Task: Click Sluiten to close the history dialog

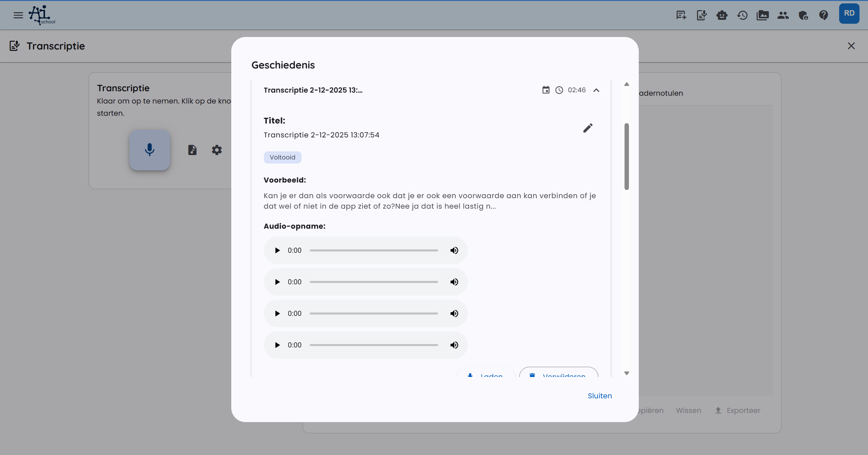Action: point(600,396)
